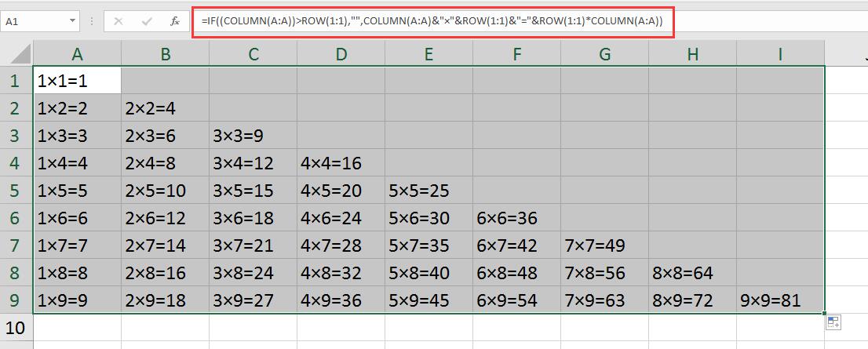
Task: Select column I header
Action: click(781, 53)
